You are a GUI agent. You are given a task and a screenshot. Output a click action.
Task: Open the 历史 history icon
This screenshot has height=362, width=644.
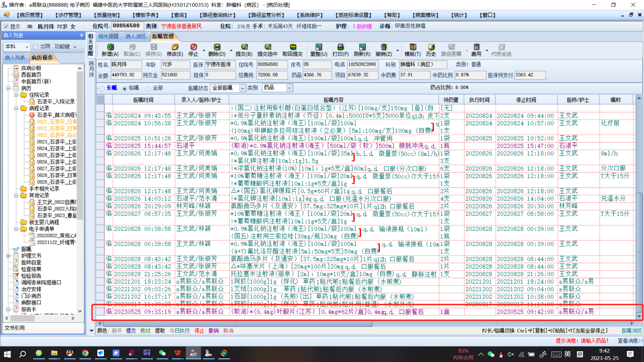click(x=431, y=47)
